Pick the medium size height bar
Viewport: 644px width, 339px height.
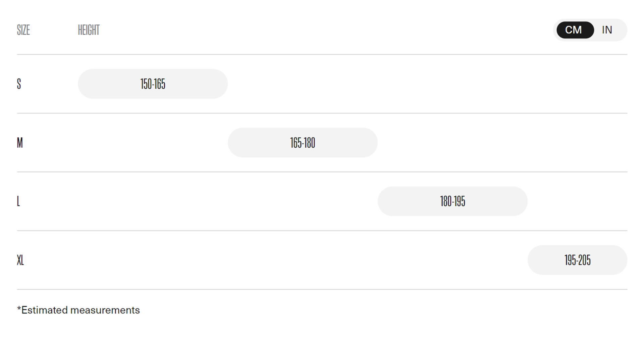click(x=303, y=143)
